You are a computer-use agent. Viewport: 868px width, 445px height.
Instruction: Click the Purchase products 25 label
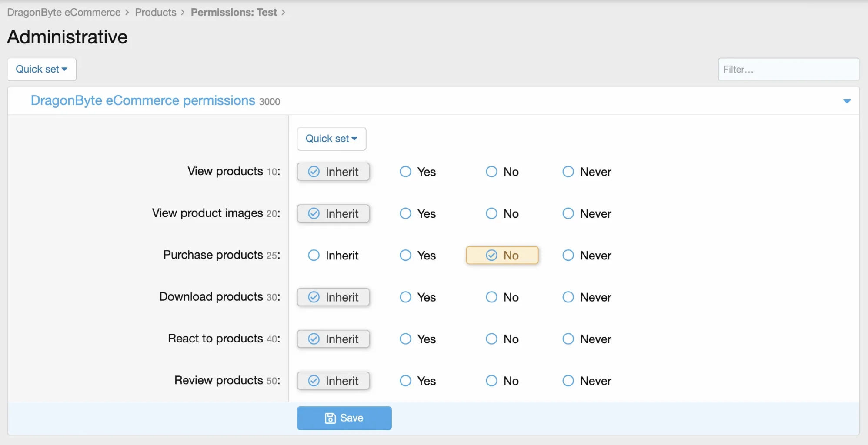[222, 255]
